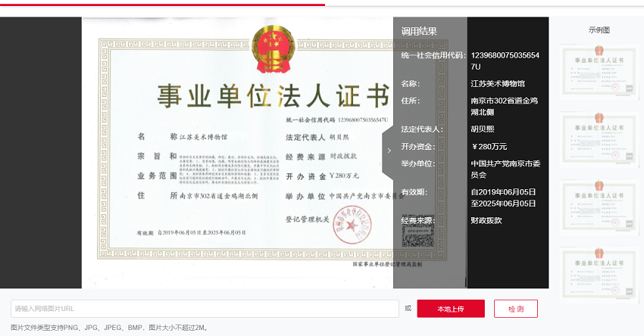Click the funding source value 财政拨款

(486, 220)
